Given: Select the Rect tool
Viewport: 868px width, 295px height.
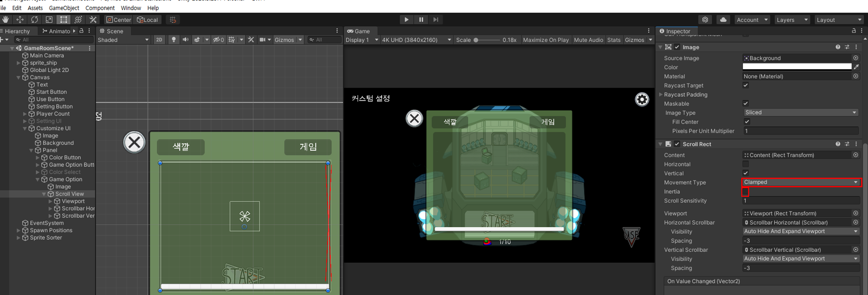Looking at the screenshot, I should tap(64, 20).
